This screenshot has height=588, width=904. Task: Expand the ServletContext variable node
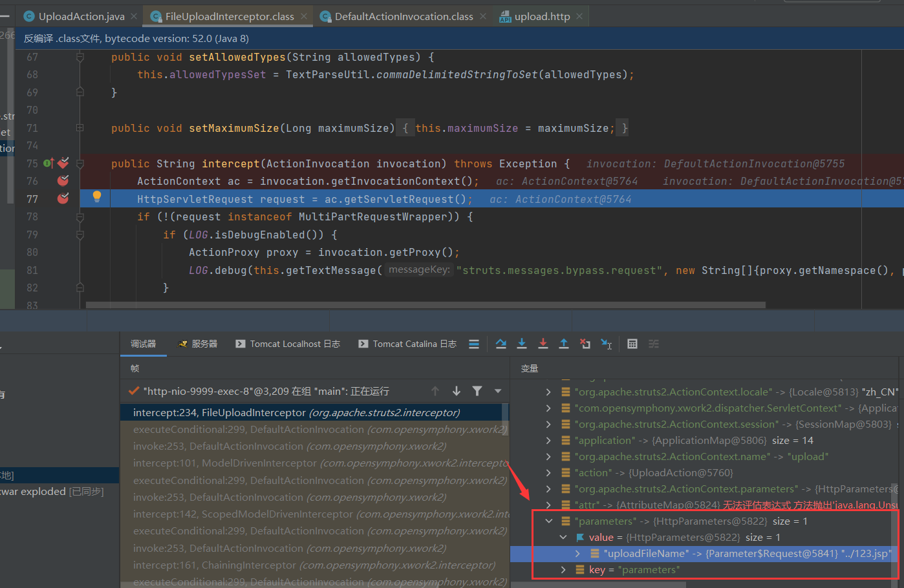pyautogui.click(x=548, y=408)
